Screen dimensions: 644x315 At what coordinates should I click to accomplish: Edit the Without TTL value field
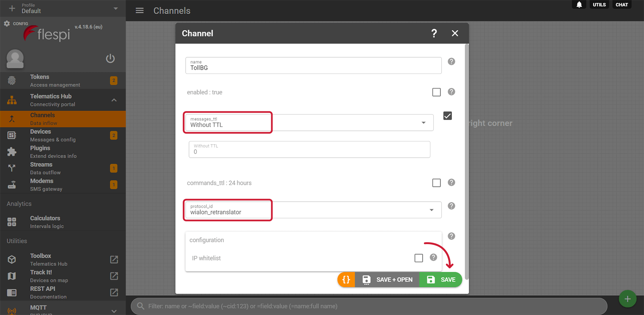tap(309, 149)
